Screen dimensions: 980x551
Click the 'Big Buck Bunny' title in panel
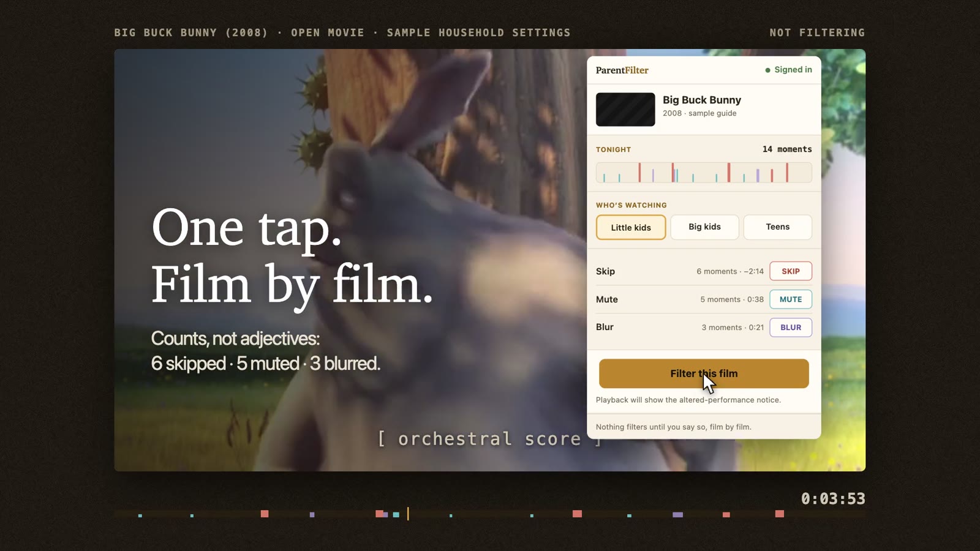point(702,100)
